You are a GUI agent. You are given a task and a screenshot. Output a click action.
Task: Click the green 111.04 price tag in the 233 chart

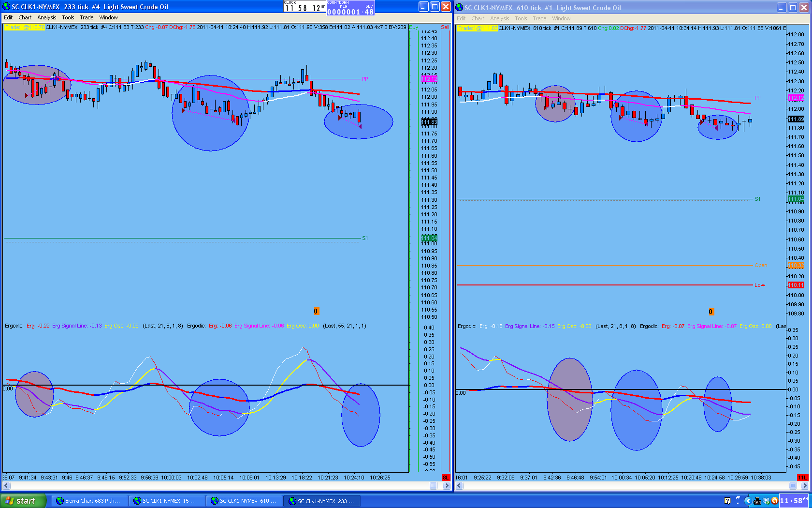[429, 238]
